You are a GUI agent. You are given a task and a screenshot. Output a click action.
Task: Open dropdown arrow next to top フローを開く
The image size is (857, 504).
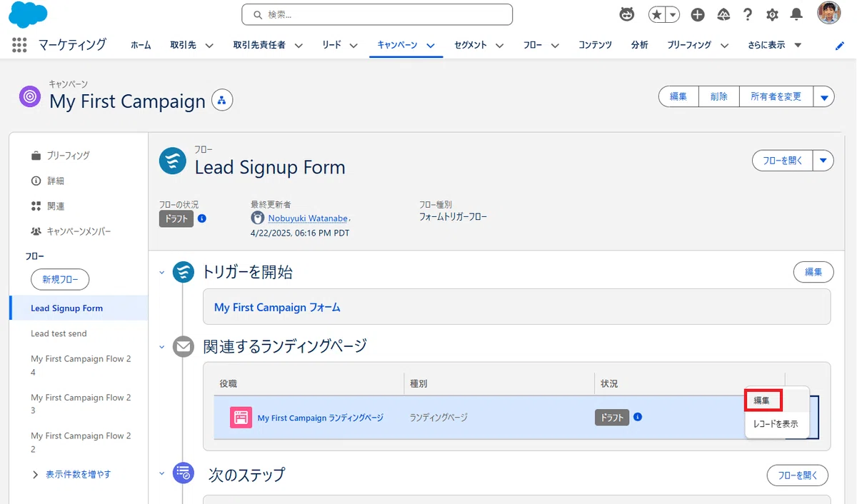pos(824,161)
